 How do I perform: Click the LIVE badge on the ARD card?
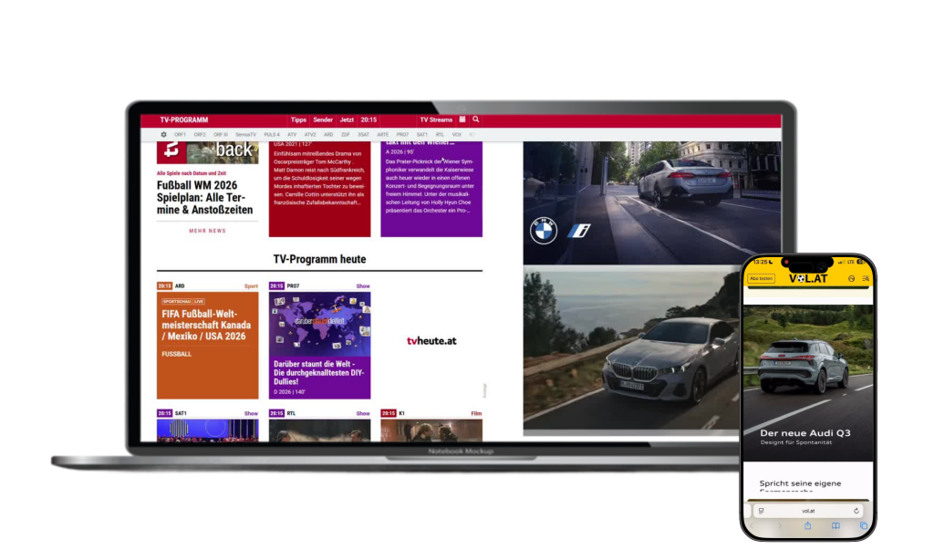199,302
